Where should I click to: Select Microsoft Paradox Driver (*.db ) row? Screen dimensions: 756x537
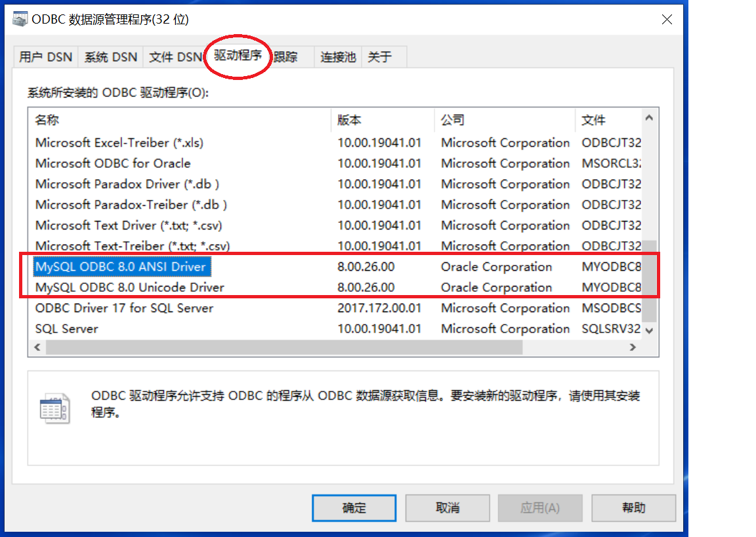pos(335,184)
